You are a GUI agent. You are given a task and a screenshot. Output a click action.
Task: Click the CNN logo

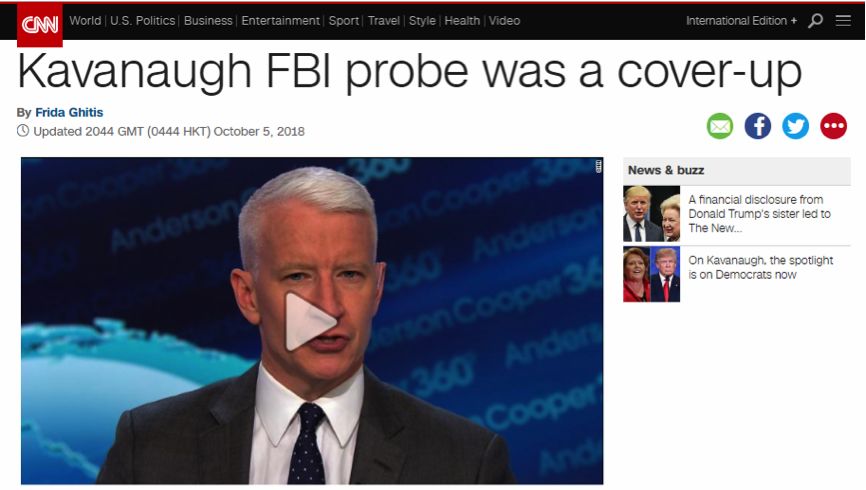point(40,24)
